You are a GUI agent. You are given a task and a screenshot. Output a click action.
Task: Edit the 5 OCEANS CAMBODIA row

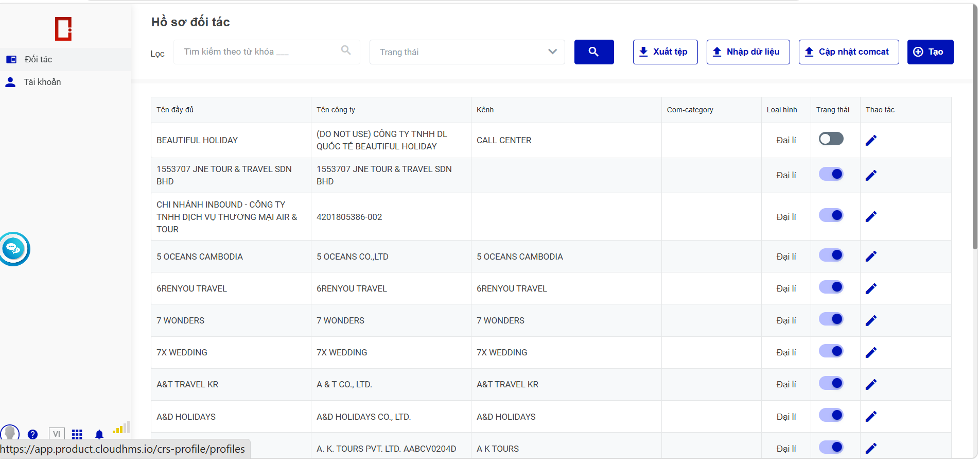pyautogui.click(x=871, y=256)
